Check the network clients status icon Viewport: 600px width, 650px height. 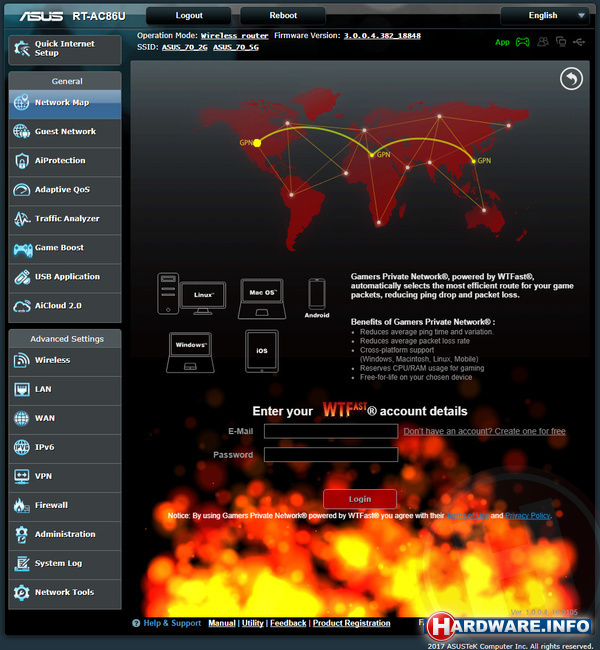[561, 42]
